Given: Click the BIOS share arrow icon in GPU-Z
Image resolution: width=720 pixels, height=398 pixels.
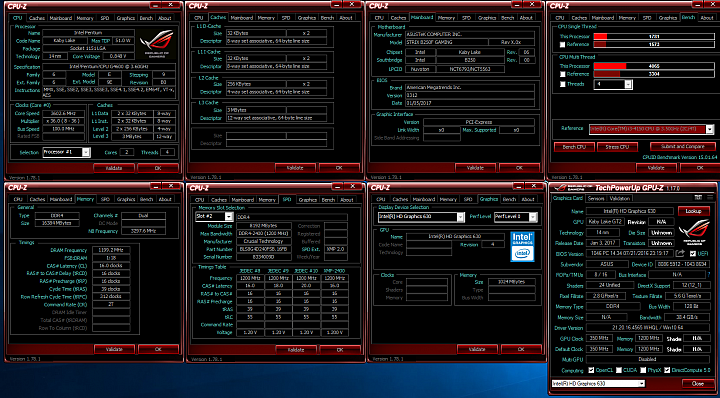Looking at the screenshot, I should click(681, 253).
